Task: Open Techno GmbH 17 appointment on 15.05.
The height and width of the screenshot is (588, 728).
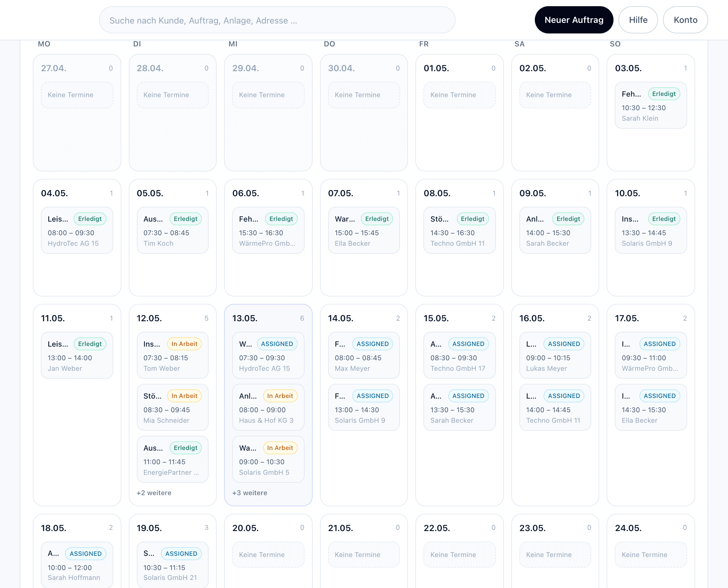Action: (459, 355)
